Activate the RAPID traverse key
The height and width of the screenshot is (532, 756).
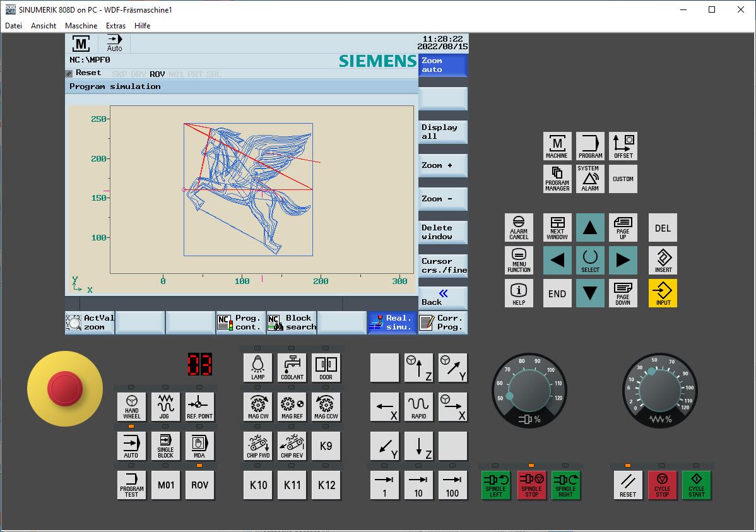point(418,406)
